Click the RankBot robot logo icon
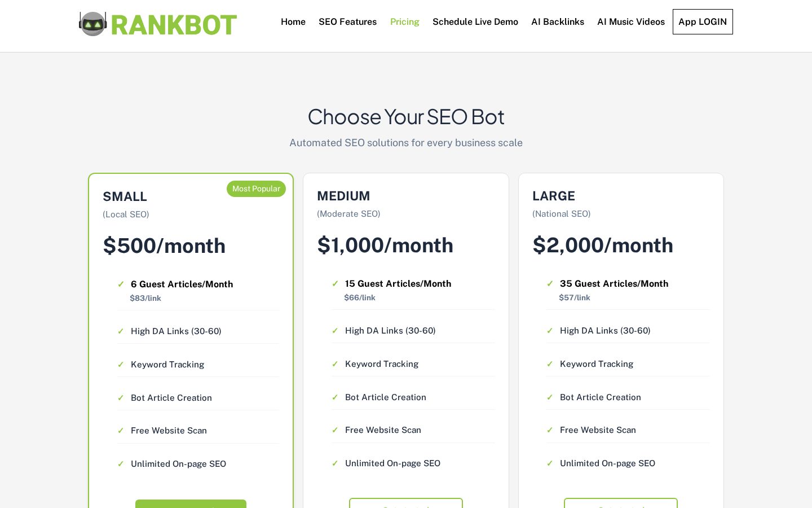The height and width of the screenshot is (508, 812). [93, 24]
